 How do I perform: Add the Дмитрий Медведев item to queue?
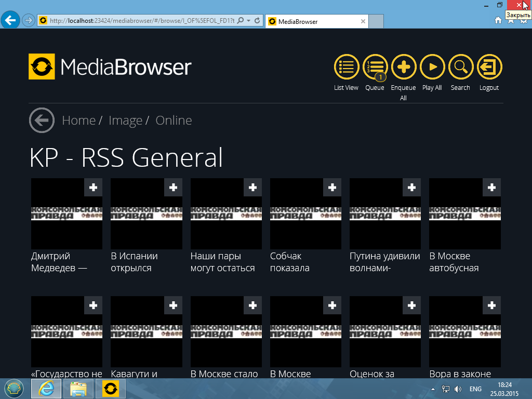point(93,188)
